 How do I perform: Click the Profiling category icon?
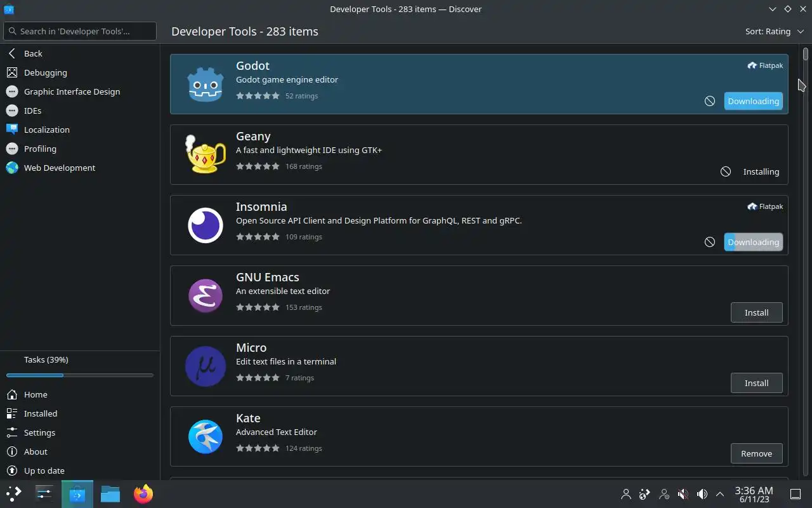pyautogui.click(x=11, y=149)
